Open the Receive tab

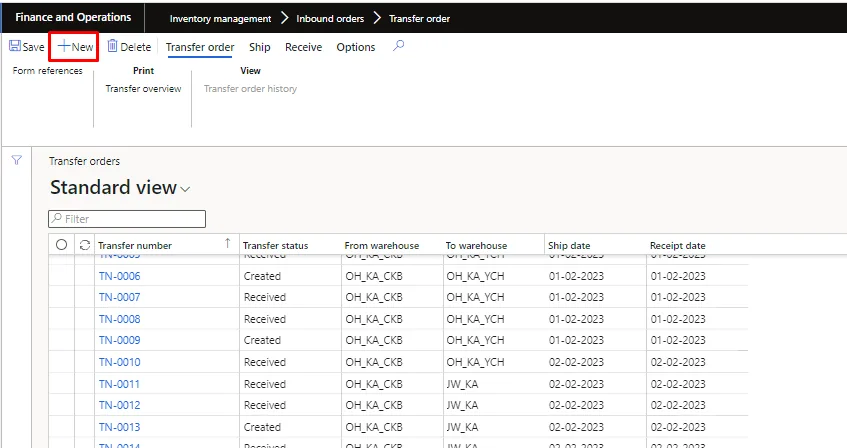coord(303,47)
